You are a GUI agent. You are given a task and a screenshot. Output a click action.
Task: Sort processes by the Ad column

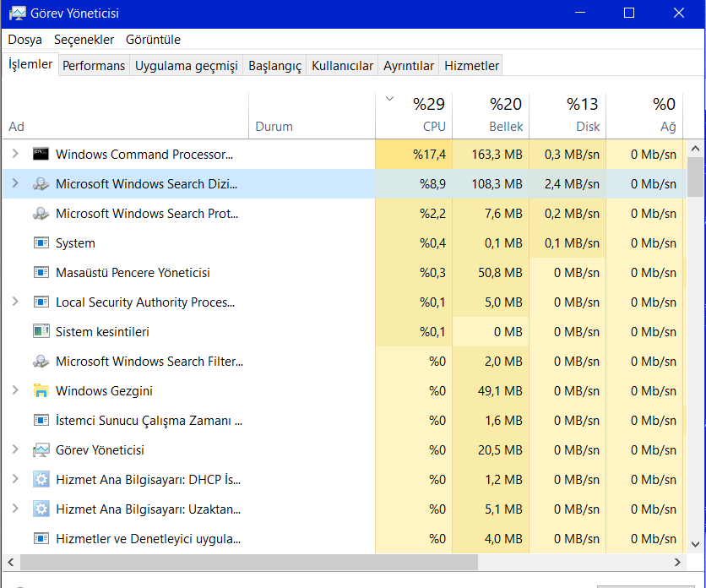pos(126,116)
